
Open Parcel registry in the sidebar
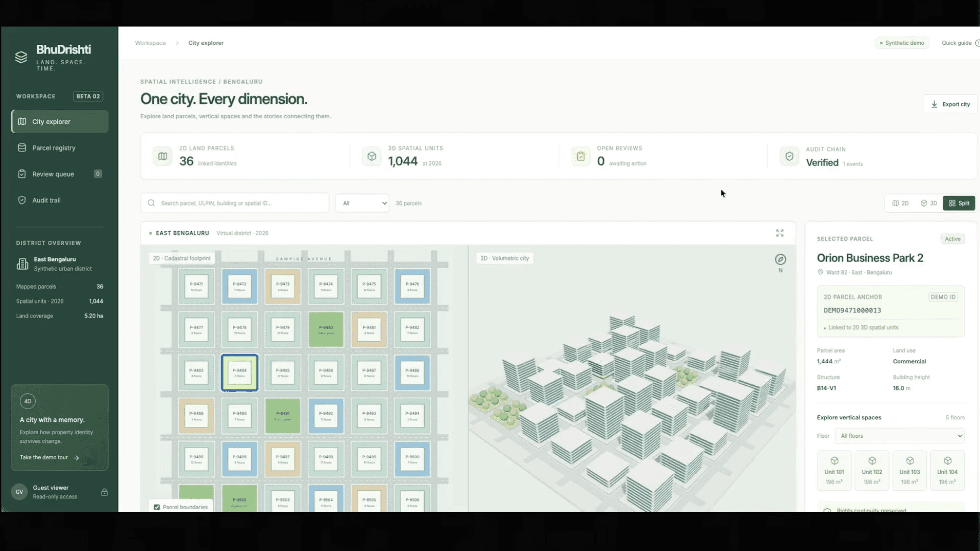[x=60, y=148]
